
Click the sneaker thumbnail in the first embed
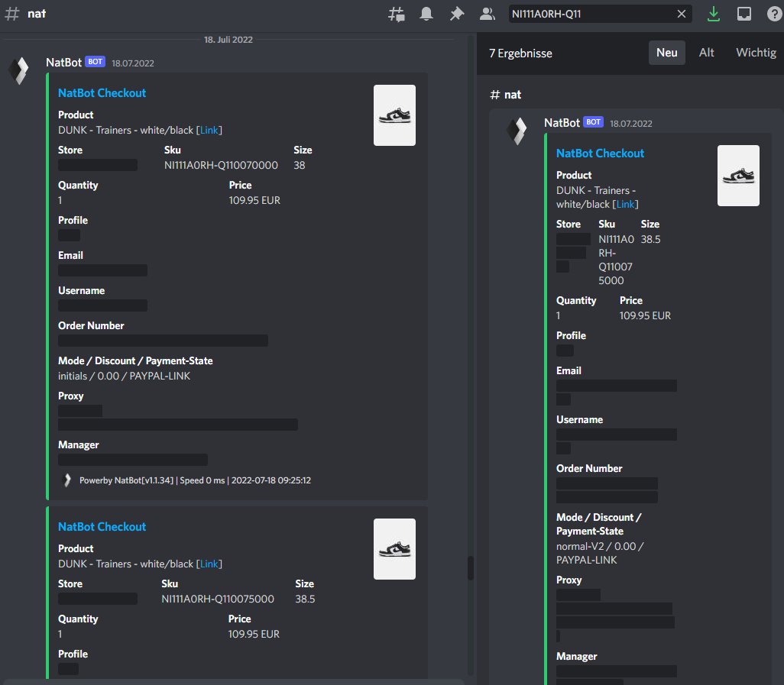(394, 115)
